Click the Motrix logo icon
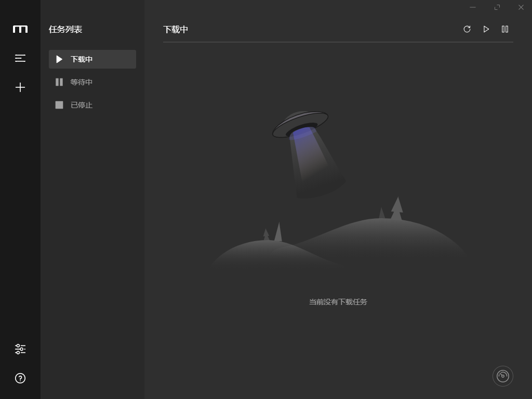This screenshot has height=399, width=532. tap(20, 29)
